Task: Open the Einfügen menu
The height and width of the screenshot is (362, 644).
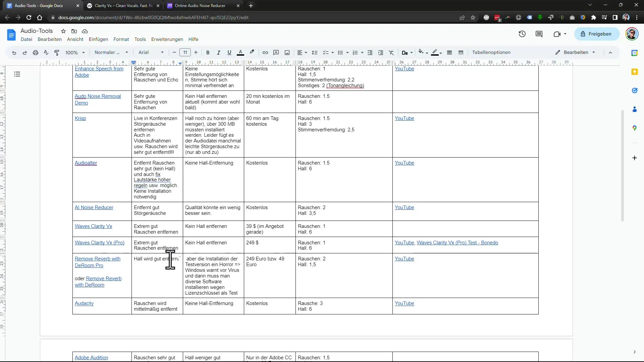Action: tap(98, 39)
